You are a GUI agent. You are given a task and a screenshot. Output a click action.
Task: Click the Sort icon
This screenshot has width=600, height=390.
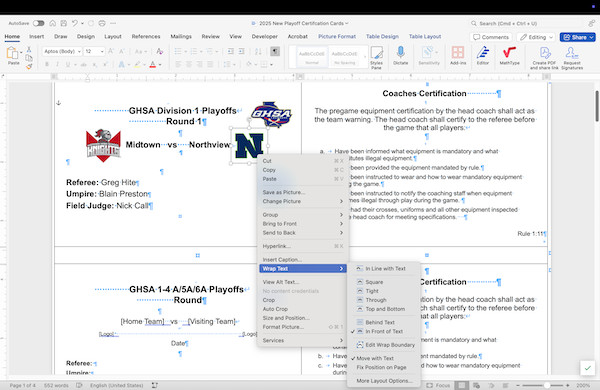point(258,51)
